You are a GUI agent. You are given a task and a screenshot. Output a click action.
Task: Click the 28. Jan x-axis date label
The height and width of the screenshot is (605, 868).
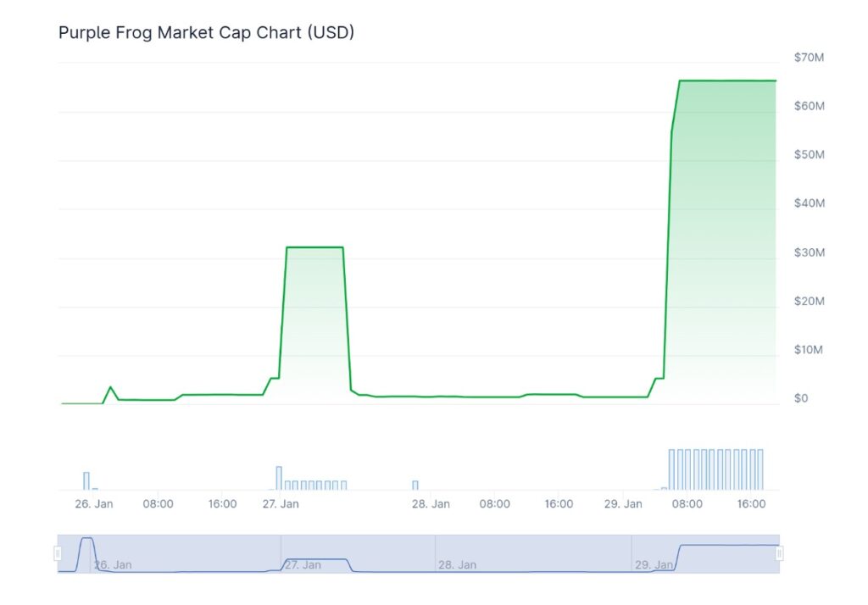(x=431, y=503)
